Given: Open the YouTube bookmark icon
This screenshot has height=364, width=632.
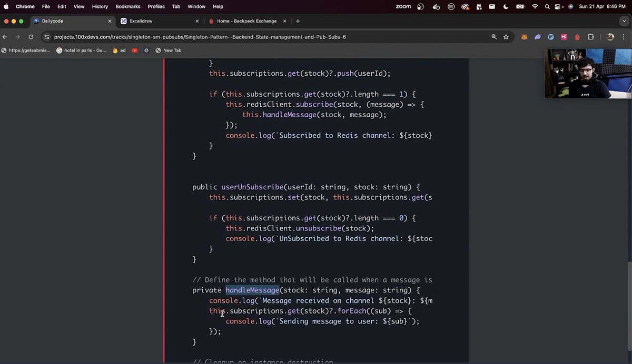Looking at the screenshot, I should pyautogui.click(x=135, y=50).
